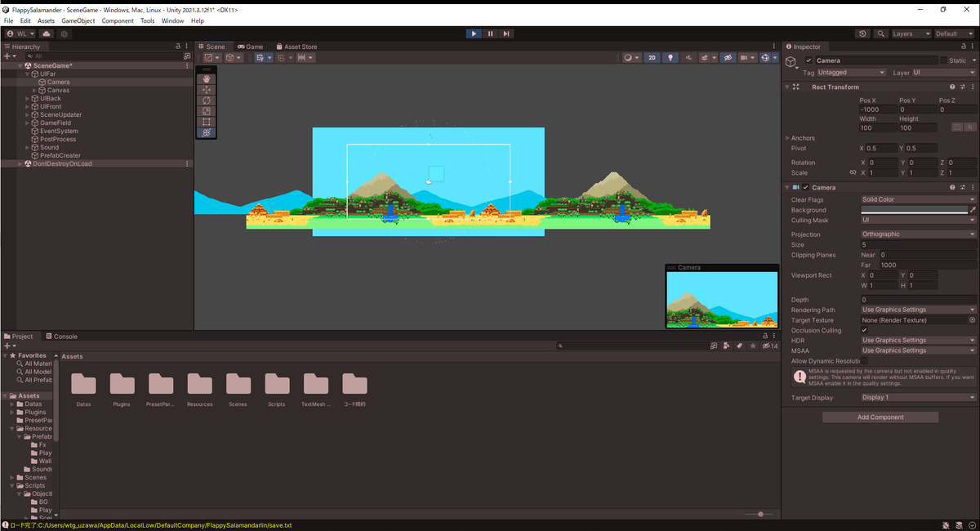Open the Component menu
980x531 pixels.
(118, 20)
